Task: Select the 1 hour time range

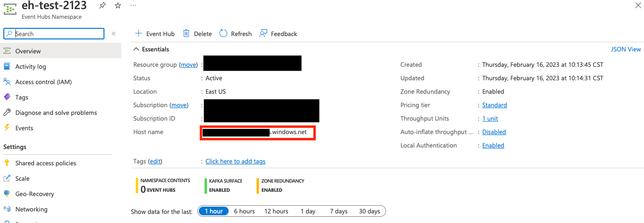Action: pyautogui.click(x=213, y=211)
